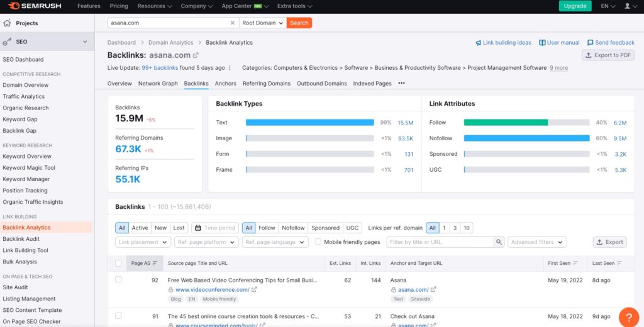Toggle the Active backlinks filter
The height and width of the screenshot is (327, 644).
coord(140,228)
